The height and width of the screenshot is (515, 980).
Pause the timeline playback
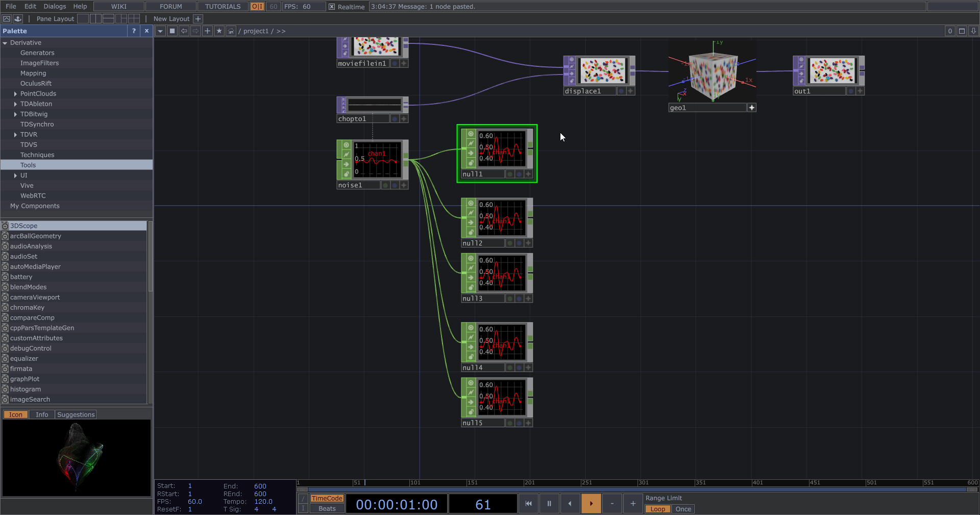coord(549,504)
